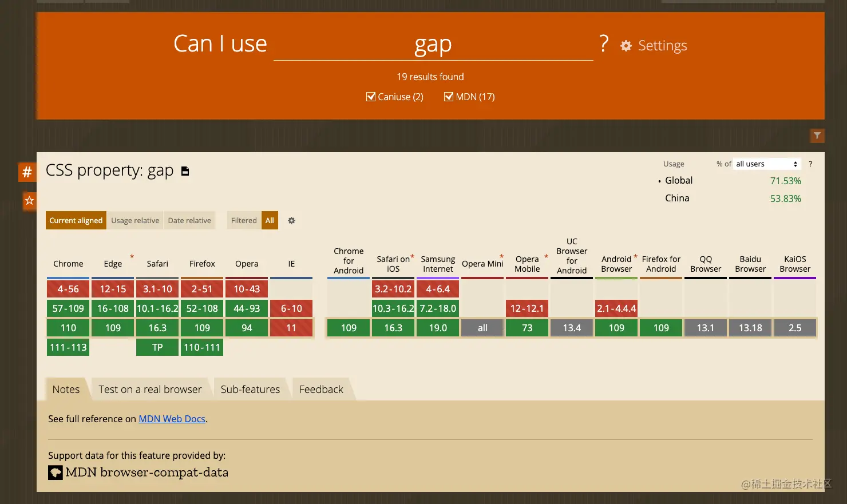Image resolution: width=847 pixels, height=504 pixels.
Task: Open the Feedback tab
Action: (321, 389)
